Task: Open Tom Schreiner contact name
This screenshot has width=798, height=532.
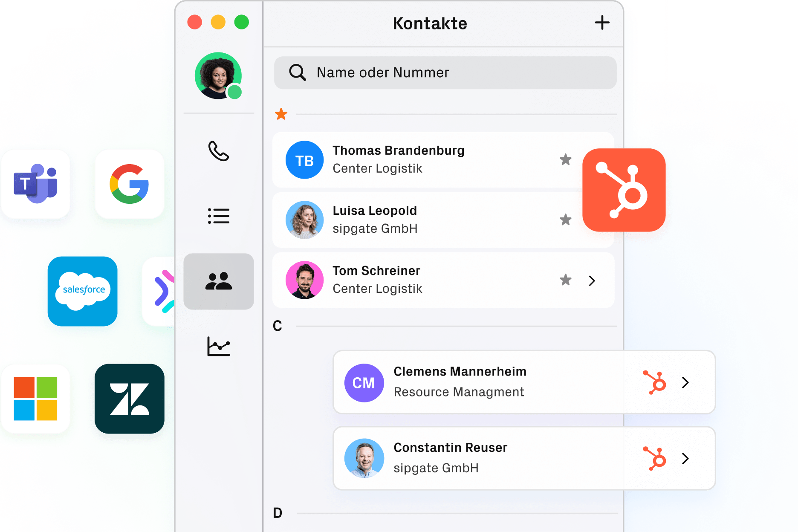Action: coord(376,271)
